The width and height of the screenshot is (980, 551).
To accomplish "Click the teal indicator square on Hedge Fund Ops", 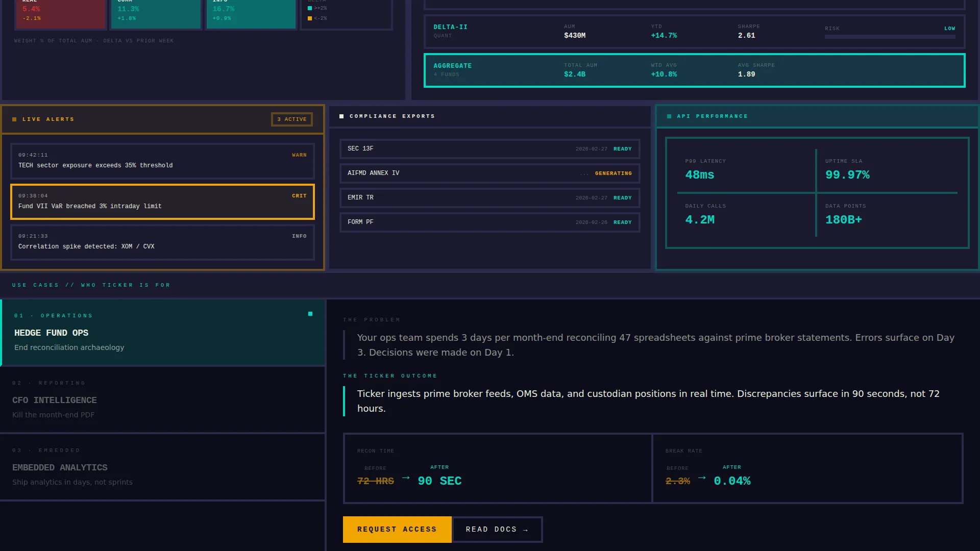I will click(310, 314).
